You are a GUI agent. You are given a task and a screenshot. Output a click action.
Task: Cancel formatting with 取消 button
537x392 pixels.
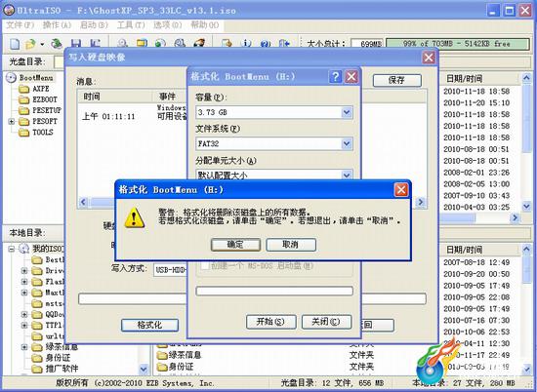(291, 245)
